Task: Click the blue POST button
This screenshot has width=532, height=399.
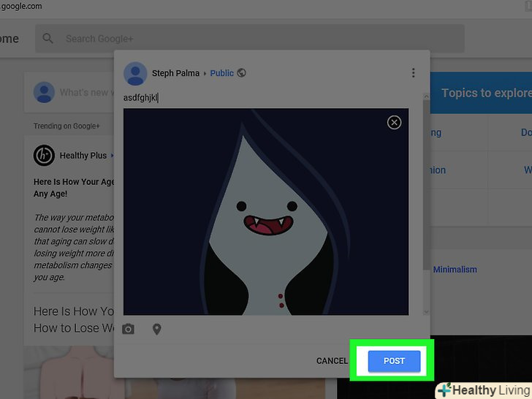Action: tap(394, 361)
